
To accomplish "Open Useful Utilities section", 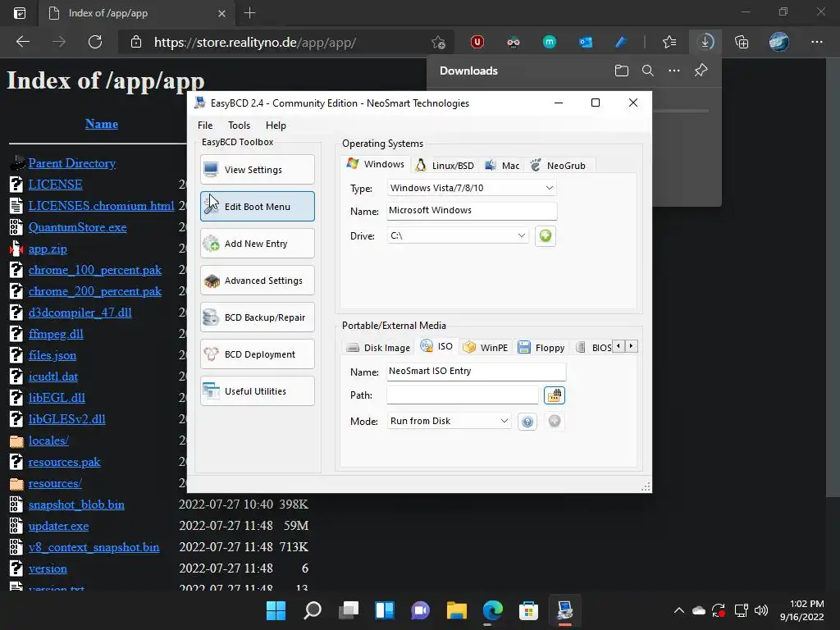I will click(x=257, y=391).
